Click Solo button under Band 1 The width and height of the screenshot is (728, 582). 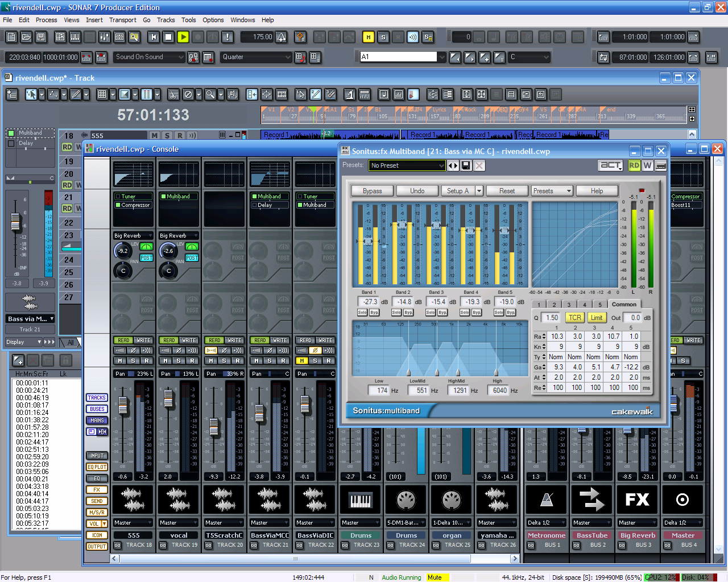click(362, 313)
